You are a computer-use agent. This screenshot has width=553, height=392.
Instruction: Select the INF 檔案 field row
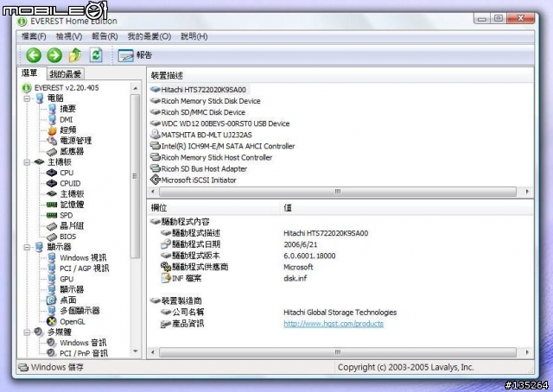(x=234, y=278)
